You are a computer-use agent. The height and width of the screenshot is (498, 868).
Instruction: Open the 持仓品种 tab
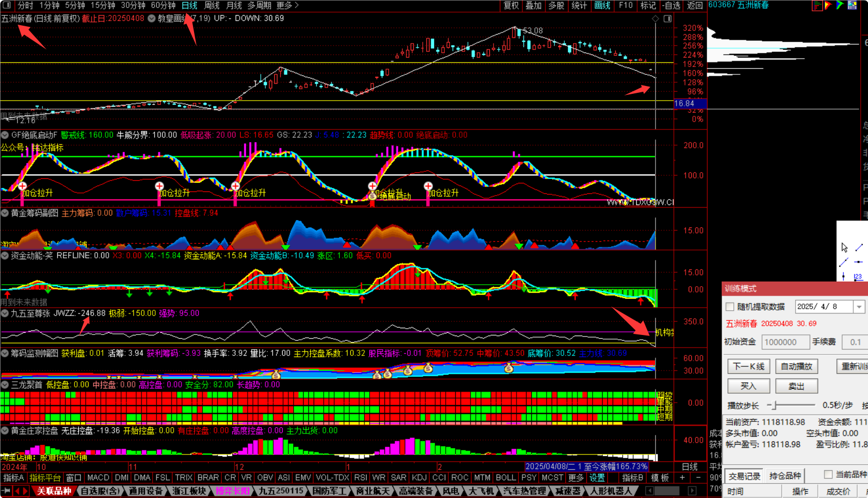(x=785, y=476)
